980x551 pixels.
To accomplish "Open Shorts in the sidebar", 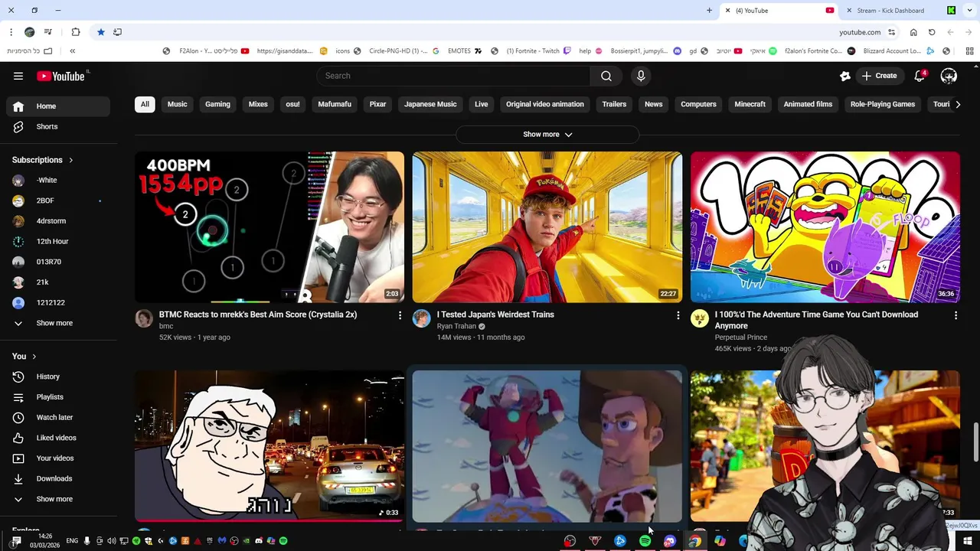I will 57,126.
